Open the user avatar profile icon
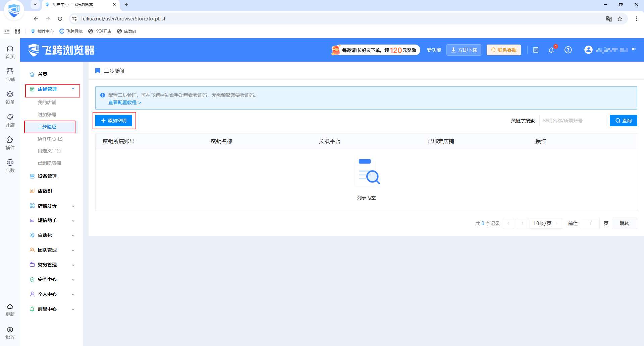This screenshot has height=346, width=644. [x=588, y=50]
